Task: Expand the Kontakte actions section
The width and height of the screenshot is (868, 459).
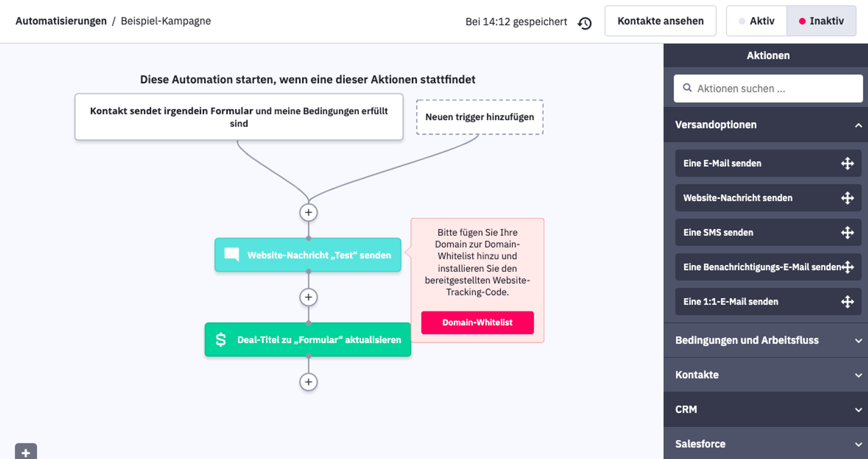Action: [x=858, y=375]
